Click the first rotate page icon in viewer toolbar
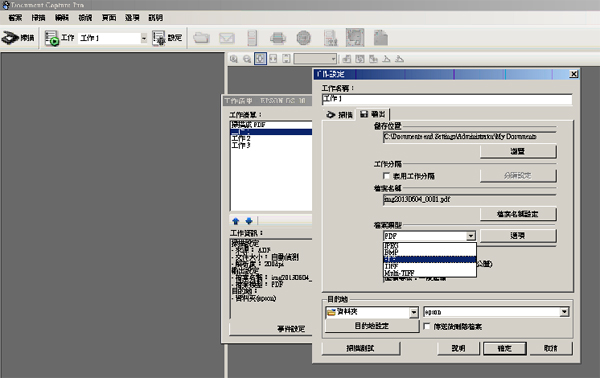The height and width of the screenshot is (378, 600). (347, 59)
